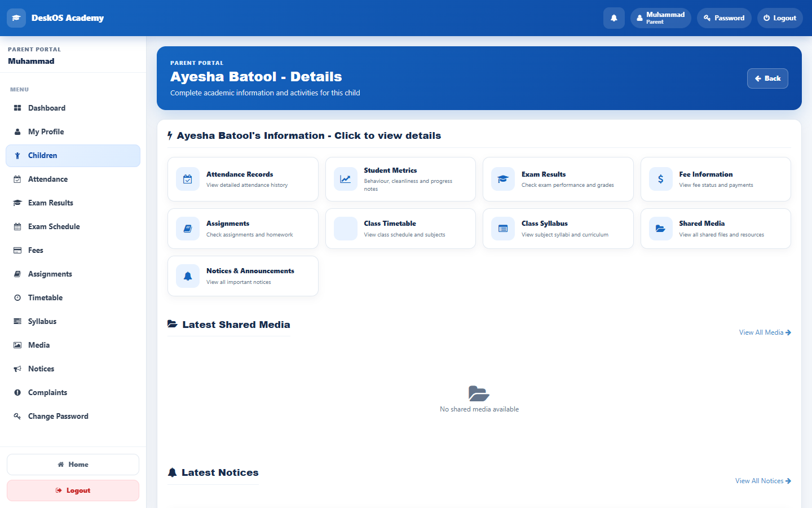Open Assignments in the sidebar menu
This screenshot has height=508, width=812.
(x=73, y=274)
